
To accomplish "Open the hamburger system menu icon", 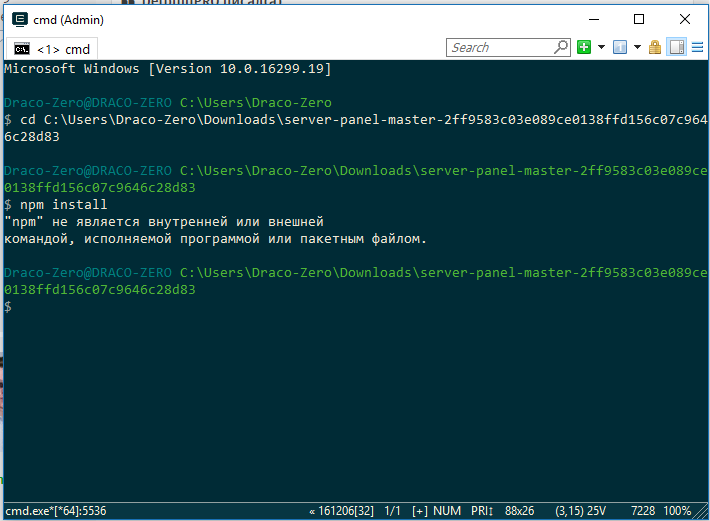I will click(697, 47).
